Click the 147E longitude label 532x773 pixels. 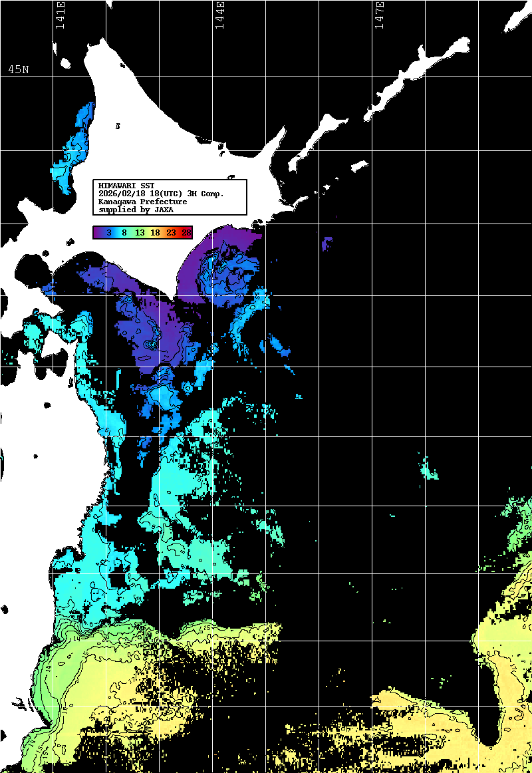pyautogui.click(x=379, y=15)
